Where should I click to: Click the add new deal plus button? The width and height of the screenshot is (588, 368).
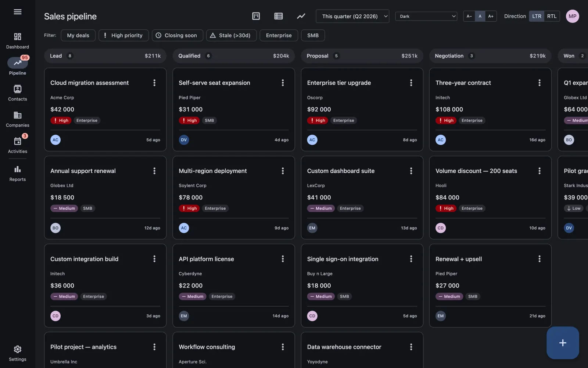click(x=563, y=343)
